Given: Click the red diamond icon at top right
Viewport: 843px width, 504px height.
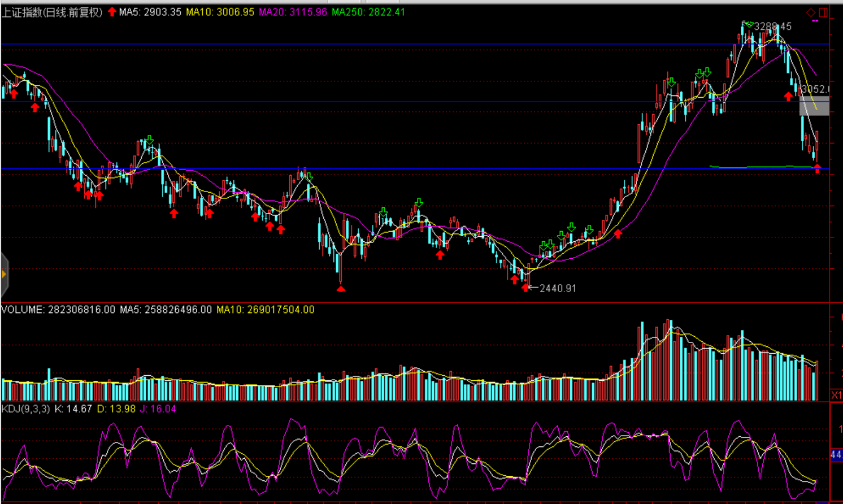Looking at the screenshot, I should 811,12.
